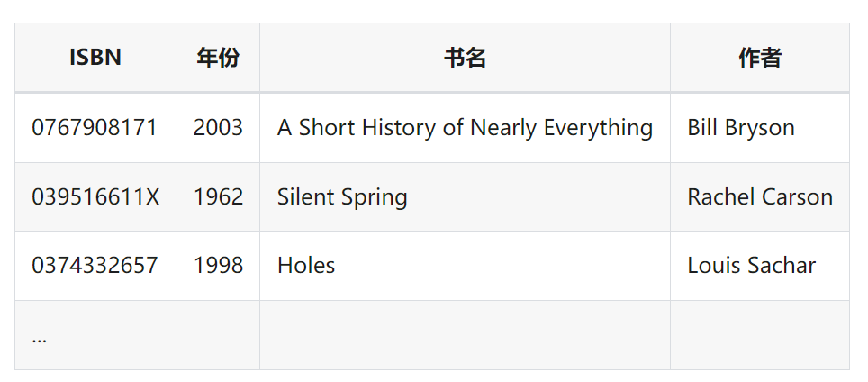Select the 年份 column header
Screen dimensions: 868x382
click(x=218, y=58)
